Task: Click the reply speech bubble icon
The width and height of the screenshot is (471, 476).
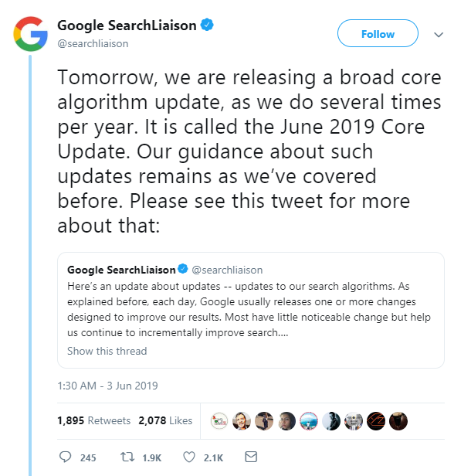Action: click(x=65, y=457)
